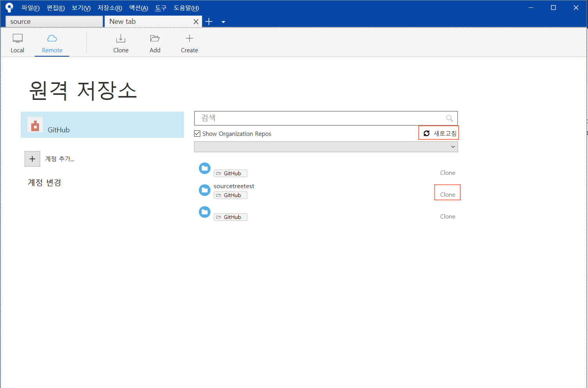Open the 파일(F) menu
The width and height of the screenshot is (588, 388).
coord(30,8)
